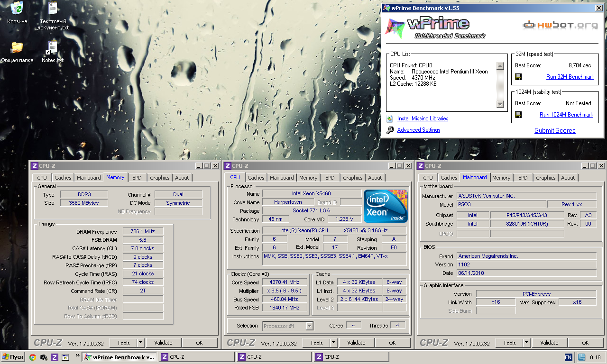The image size is (607, 364).
Task: Switch to Caches tab in Timings CPU-Z window
Action: pos(63,178)
